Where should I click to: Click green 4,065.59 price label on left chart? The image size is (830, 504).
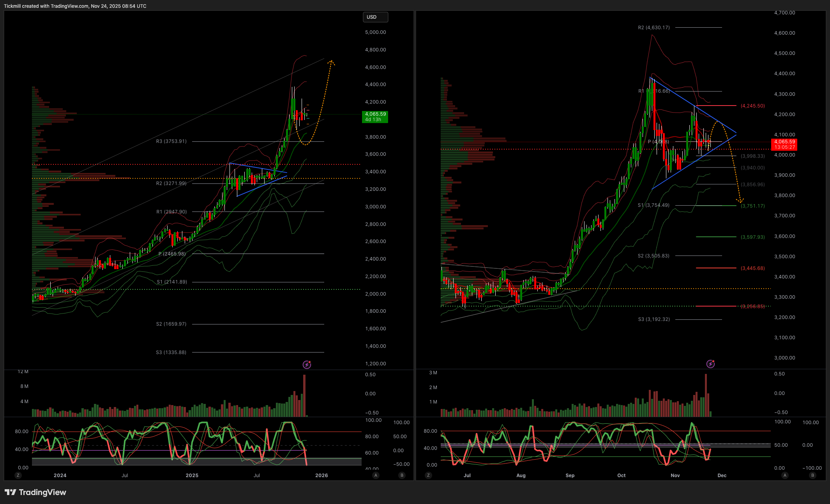[x=375, y=117]
